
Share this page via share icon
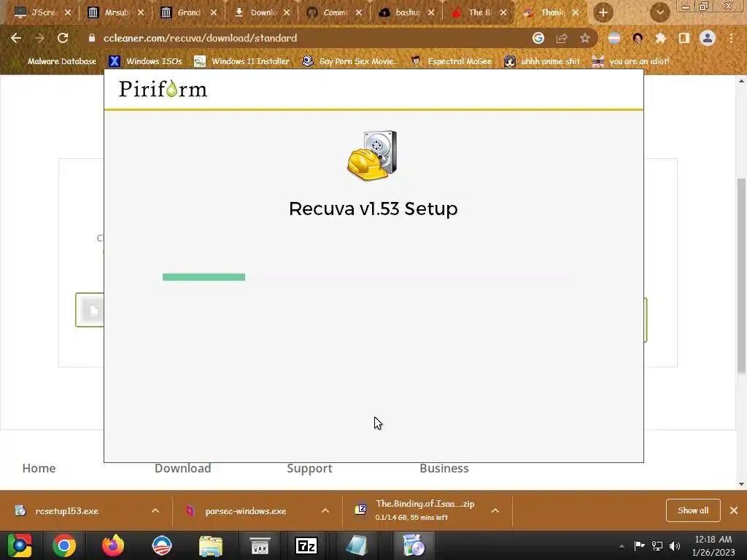tap(562, 38)
